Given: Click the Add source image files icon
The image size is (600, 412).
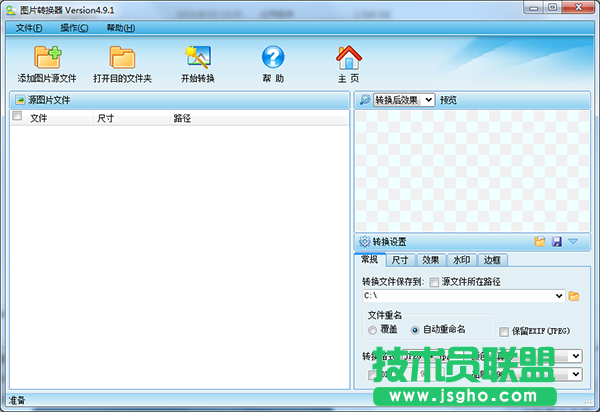Looking at the screenshot, I should pos(47,57).
